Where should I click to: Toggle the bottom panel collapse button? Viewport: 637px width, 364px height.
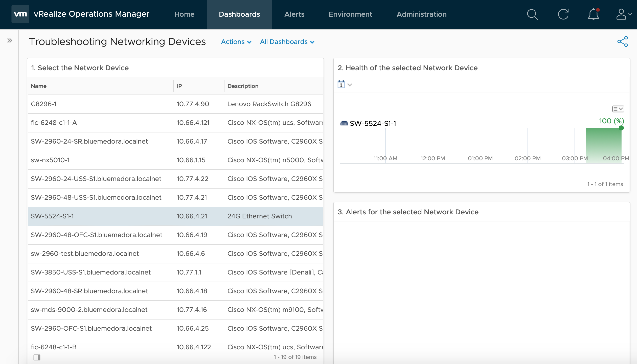37,357
